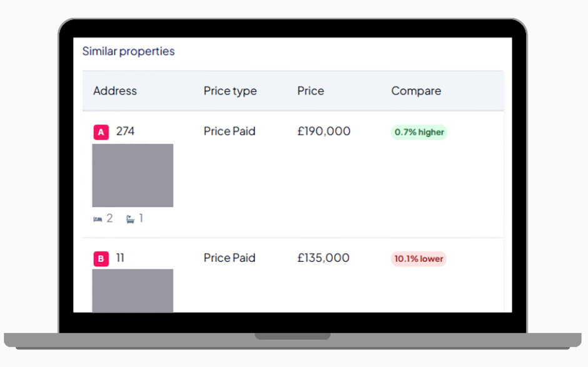Select the photo thumbnail for property 274
This screenshot has width=588, height=367.
(x=133, y=175)
